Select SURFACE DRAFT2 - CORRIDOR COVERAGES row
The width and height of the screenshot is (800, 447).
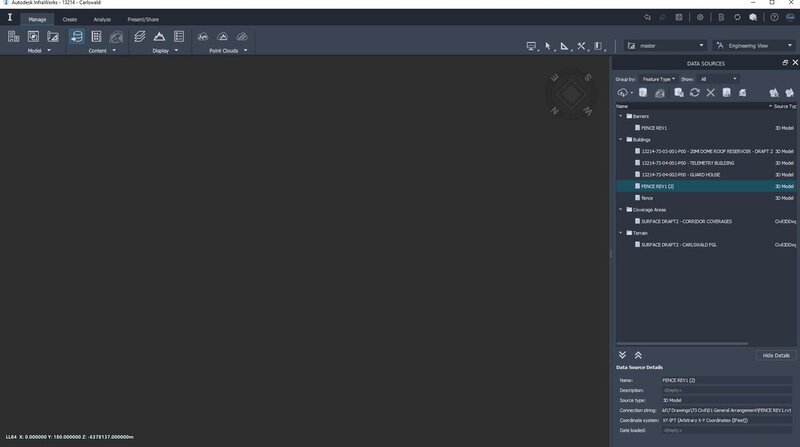pos(706,221)
